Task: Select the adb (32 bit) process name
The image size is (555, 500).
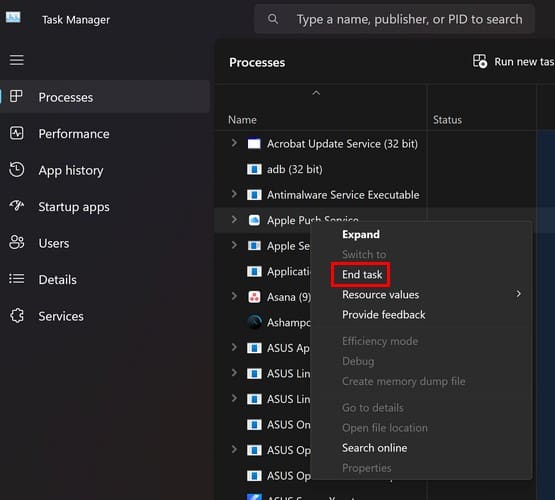Action: pyautogui.click(x=294, y=169)
